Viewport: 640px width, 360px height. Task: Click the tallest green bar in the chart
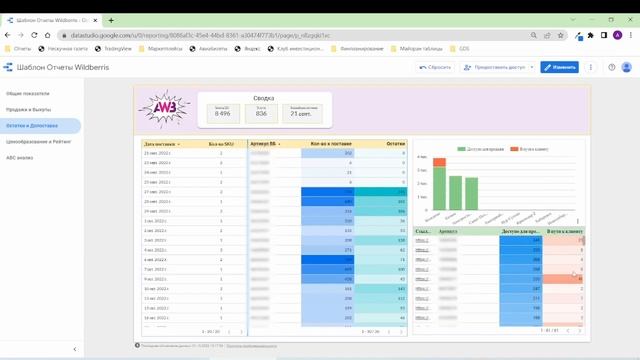tap(439, 188)
